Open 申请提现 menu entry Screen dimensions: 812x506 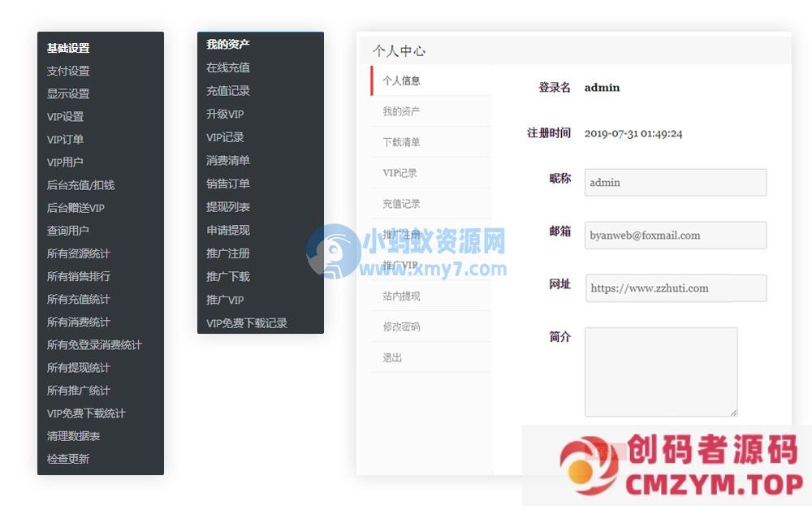228,230
